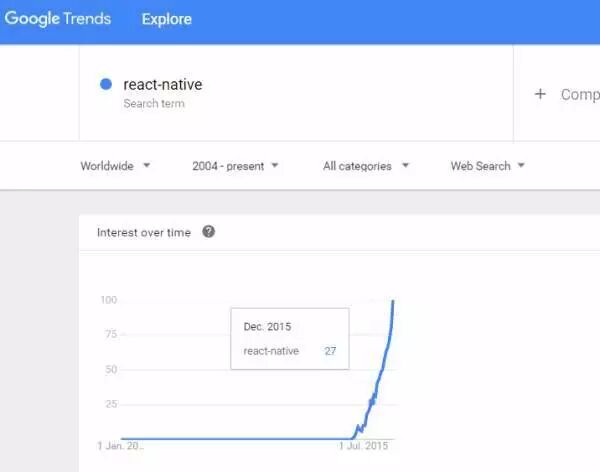Viewport: 600px width, 472px height.
Task: Click the peak of the trend line
Action: pos(393,302)
